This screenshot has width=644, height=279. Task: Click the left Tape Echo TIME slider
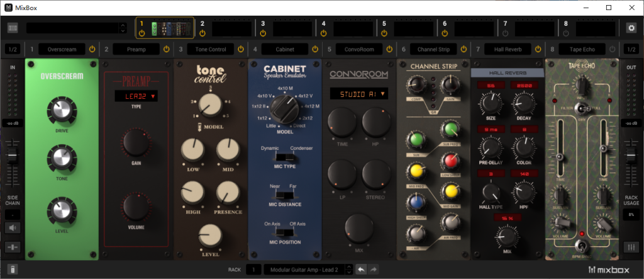coord(559,156)
